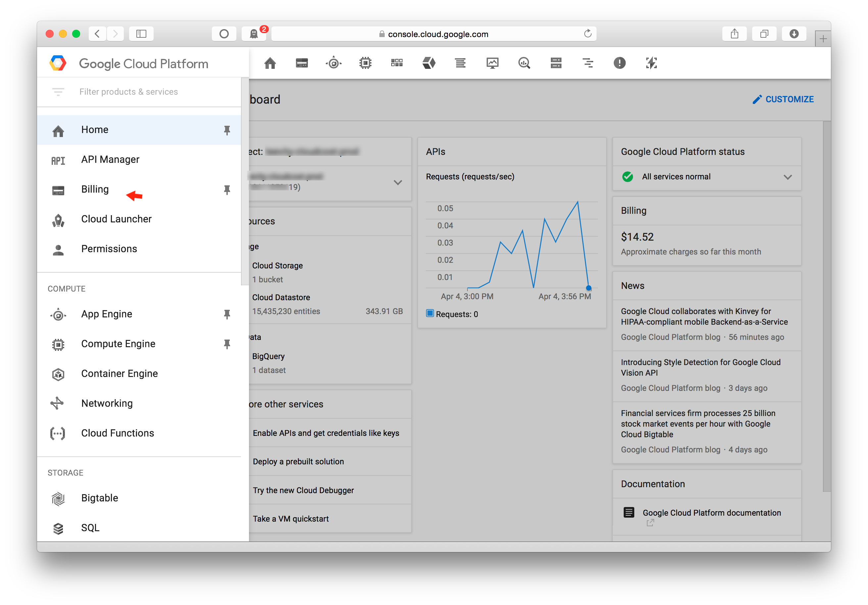Viewport: 868px width, 605px height.
Task: Open Container Engine from the sidebar
Action: coord(119,374)
